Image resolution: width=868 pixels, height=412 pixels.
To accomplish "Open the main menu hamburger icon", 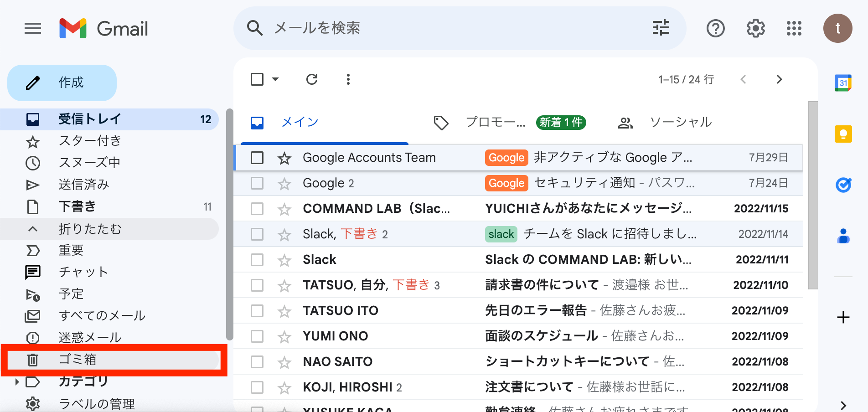I will tap(33, 29).
